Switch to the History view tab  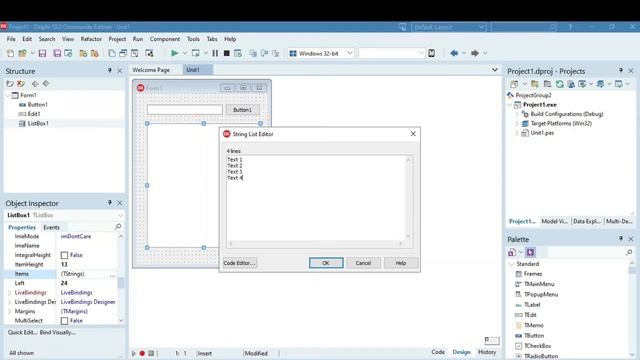pos(487,352)
